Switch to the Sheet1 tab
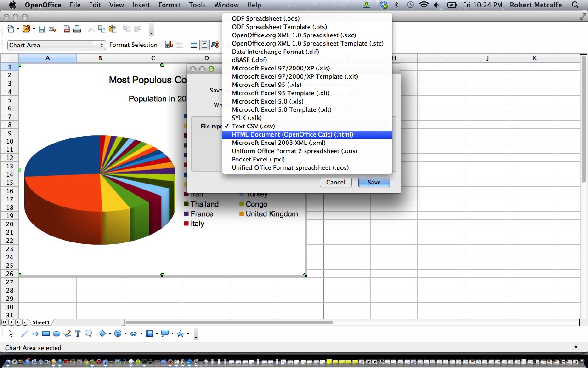The width and height of the screenshot is (588, 368). [x=41, y=322]
